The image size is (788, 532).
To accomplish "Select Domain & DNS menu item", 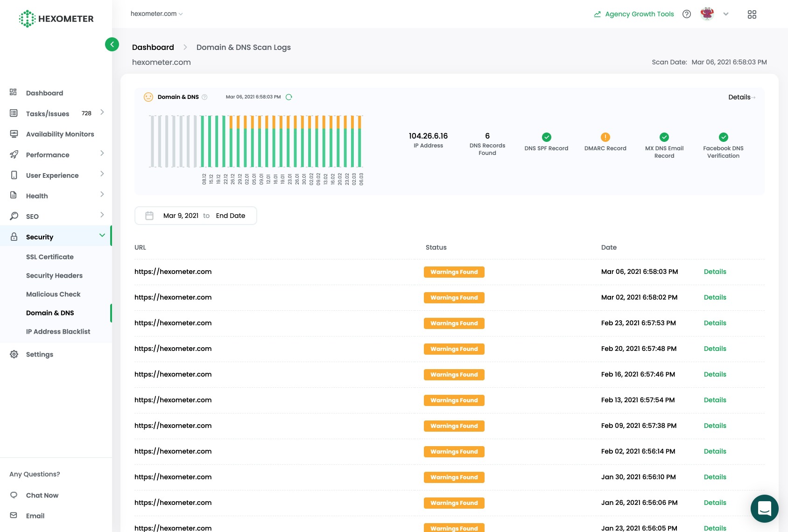I will tap(50, 313).
